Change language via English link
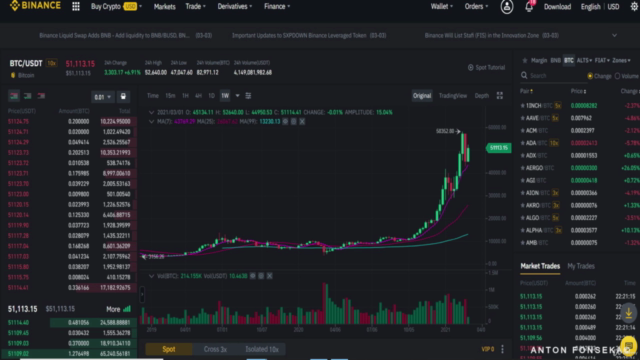The width and height of the screenshot is (640, 360). point(590,7)
